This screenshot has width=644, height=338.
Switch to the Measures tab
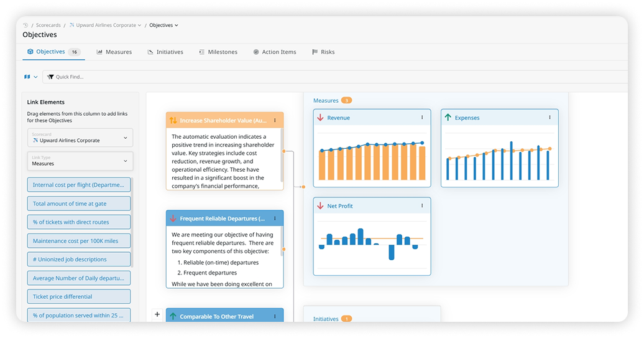(x=114, y=52)
